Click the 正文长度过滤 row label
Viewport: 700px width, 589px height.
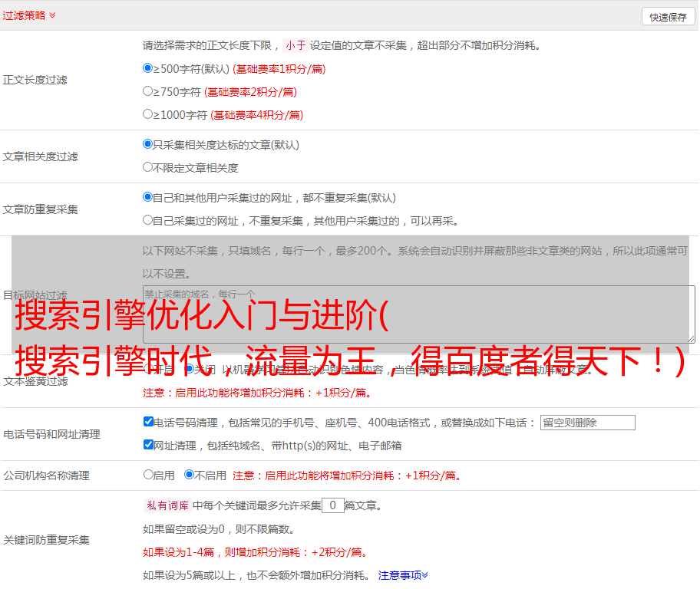pyautogui.click(x=35, y=81)
